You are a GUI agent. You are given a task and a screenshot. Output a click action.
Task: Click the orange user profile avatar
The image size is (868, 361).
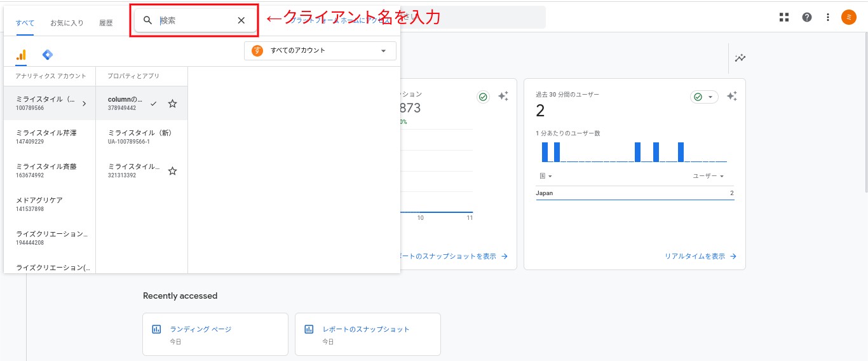[x=848, y=17]
